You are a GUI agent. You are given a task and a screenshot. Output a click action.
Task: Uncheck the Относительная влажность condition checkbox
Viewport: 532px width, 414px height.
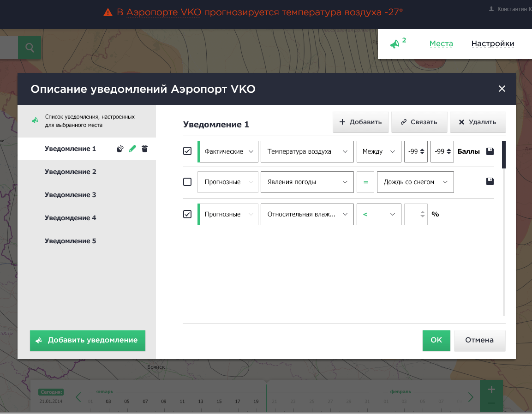187,214
